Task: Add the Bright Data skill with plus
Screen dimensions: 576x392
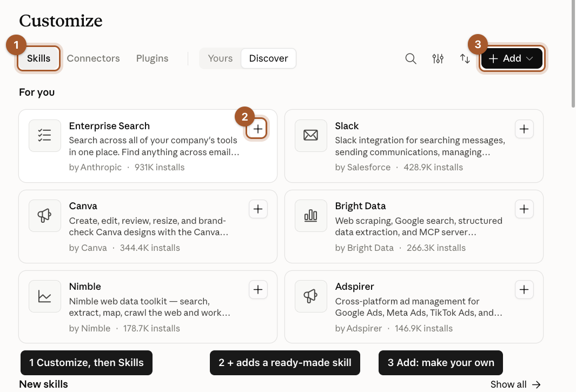Action: (x=524, y=209)
